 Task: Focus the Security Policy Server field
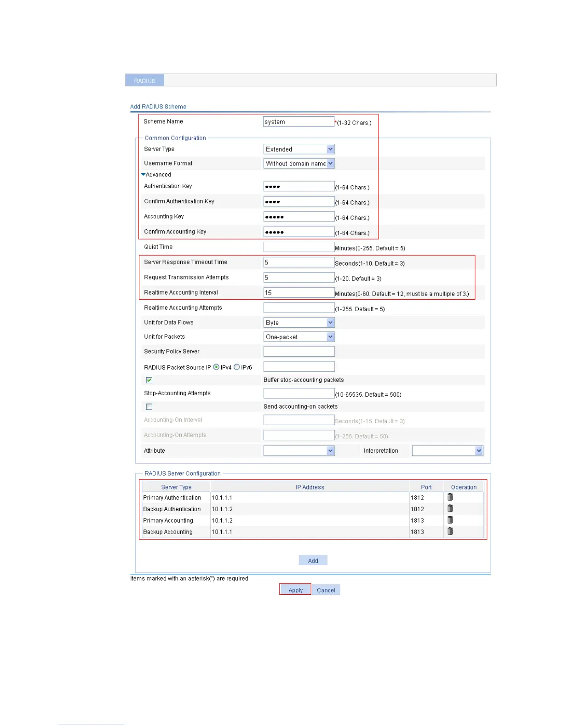299,351
